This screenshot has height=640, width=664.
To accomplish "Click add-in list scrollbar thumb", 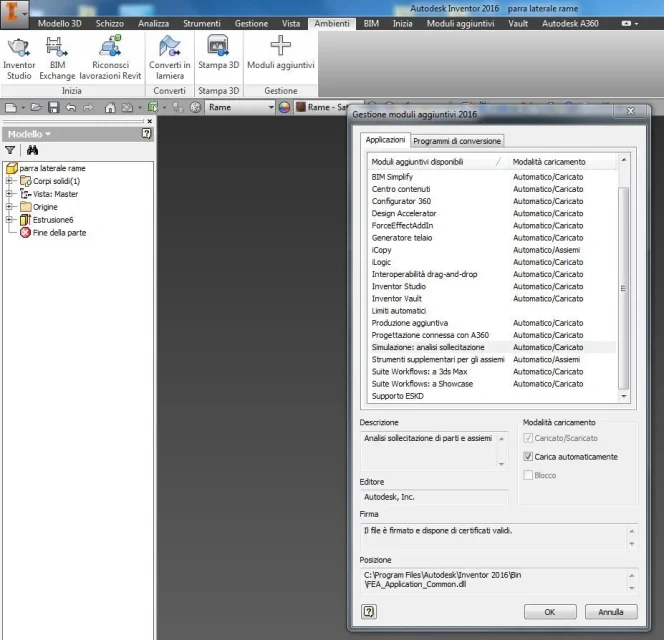I will pos(623,288).
